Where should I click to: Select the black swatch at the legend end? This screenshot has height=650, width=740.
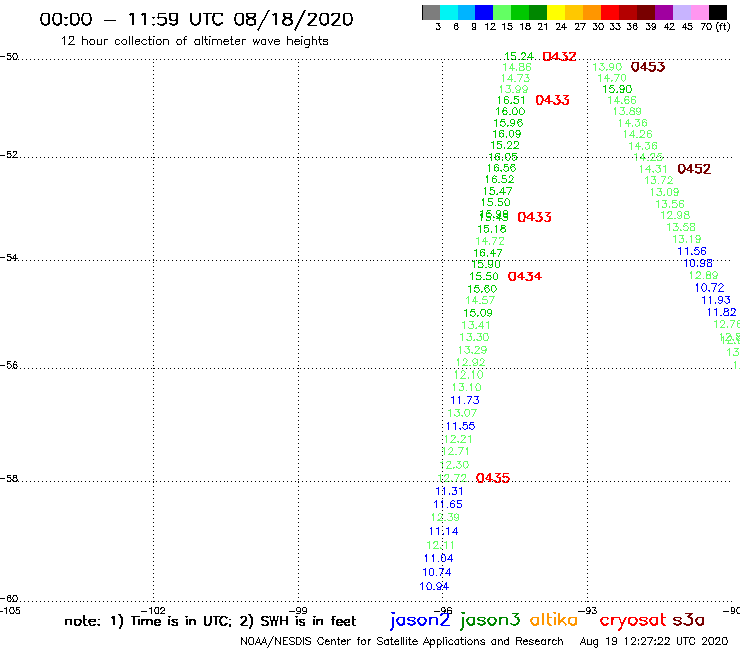coord(718,12)
